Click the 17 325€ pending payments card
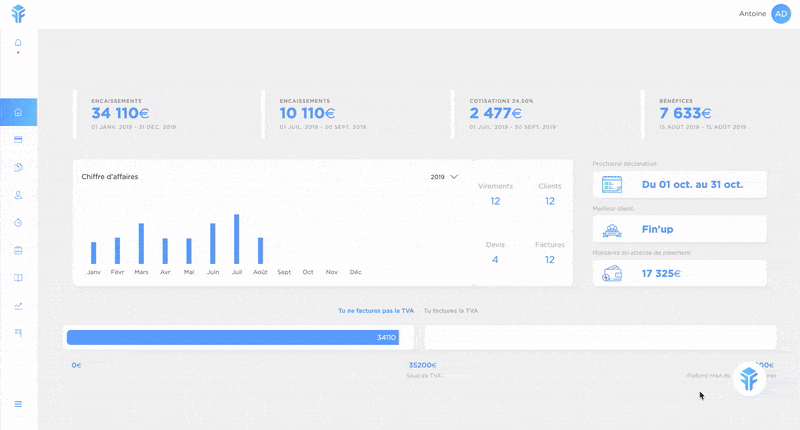800x430 pixels. tap(679, 273)
